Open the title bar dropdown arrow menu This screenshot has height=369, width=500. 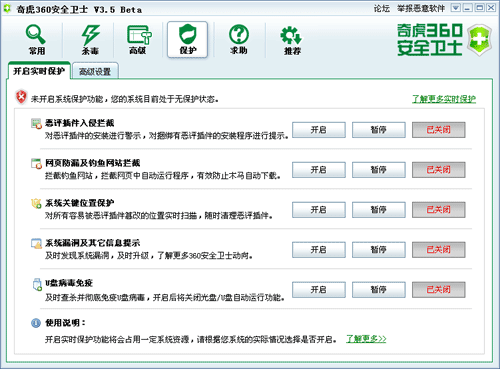(456, 8)
